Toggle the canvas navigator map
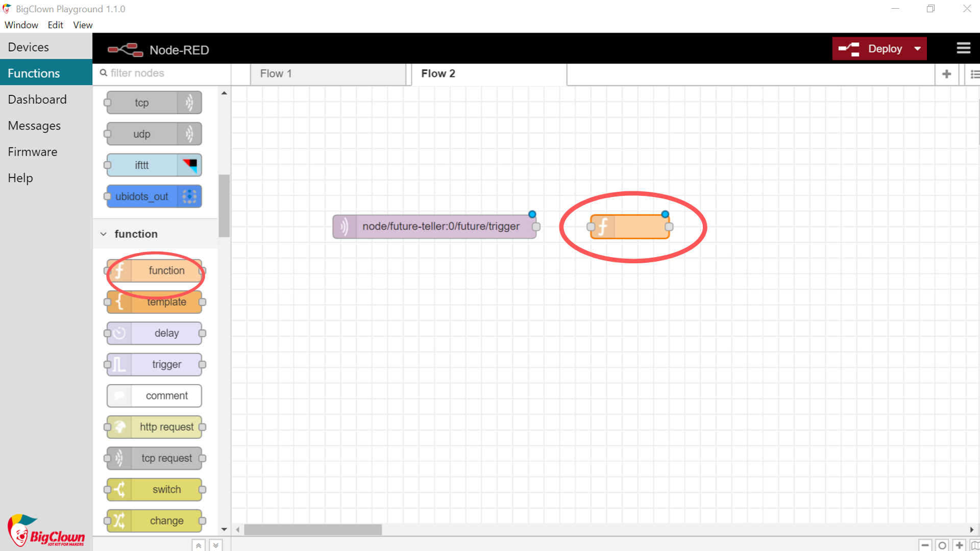Screen dimensions: 980x551 pyautogui.click(x=975, y=545)
